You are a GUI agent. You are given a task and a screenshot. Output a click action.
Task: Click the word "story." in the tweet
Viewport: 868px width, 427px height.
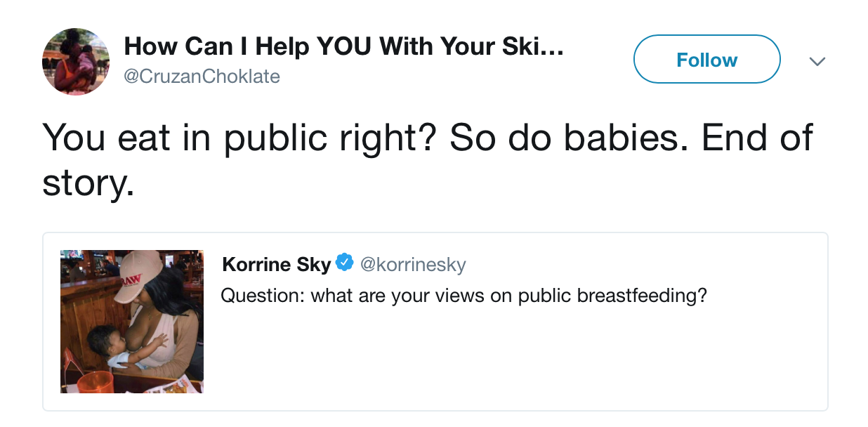(x=87, y=184)
